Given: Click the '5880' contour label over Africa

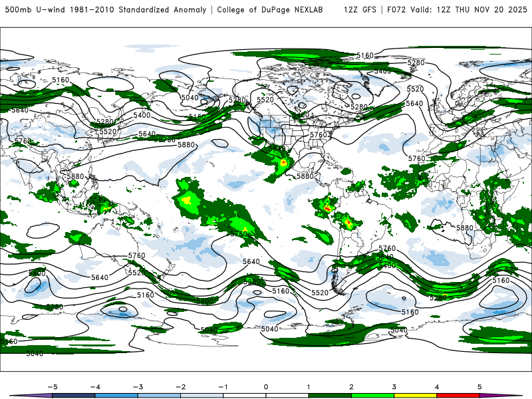Looking at the screenshot, I should point(464,228).
